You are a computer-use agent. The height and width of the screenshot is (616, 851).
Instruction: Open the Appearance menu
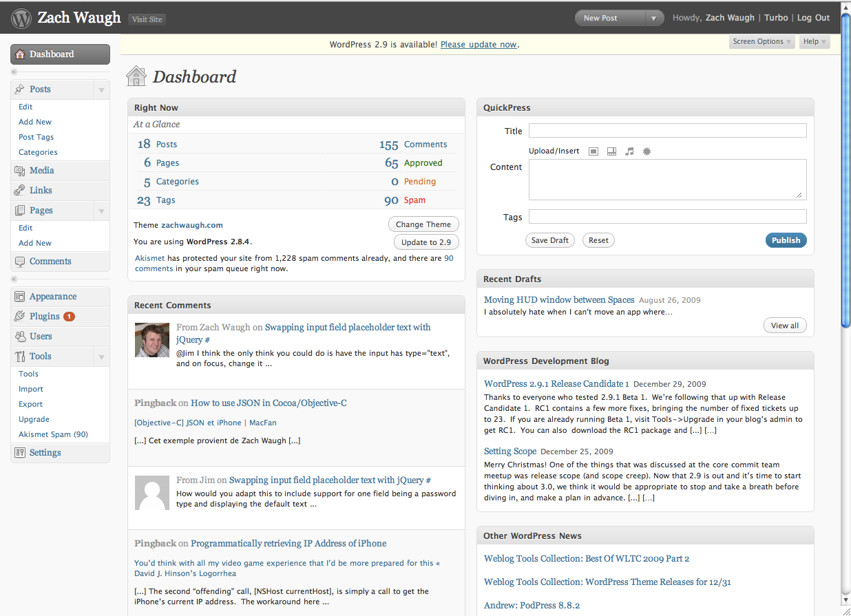coord(53,297)
